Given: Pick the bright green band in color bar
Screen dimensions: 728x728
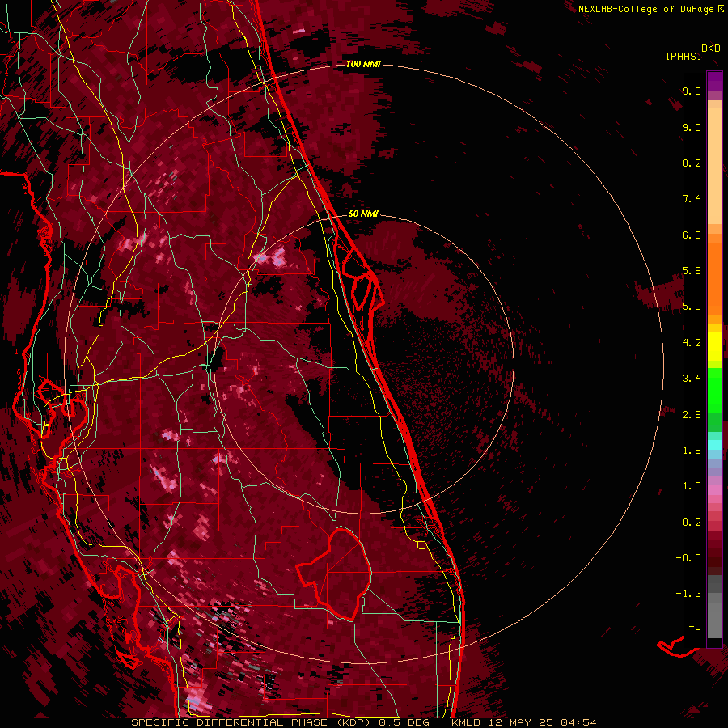Looking at the screenshot, I should pos(714,390).
